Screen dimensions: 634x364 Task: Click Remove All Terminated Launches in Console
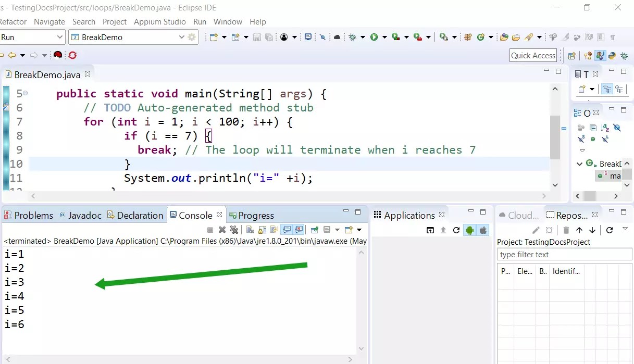click(x=234, y=230)
